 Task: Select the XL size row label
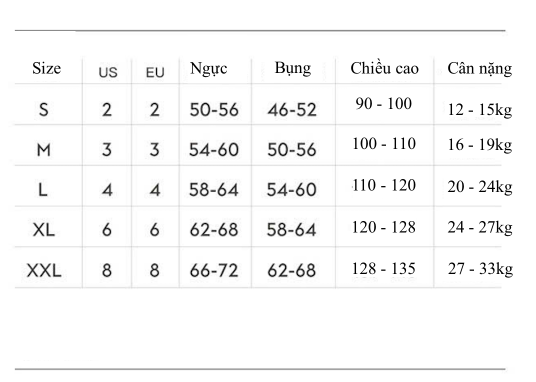click(x=44, y=229)
